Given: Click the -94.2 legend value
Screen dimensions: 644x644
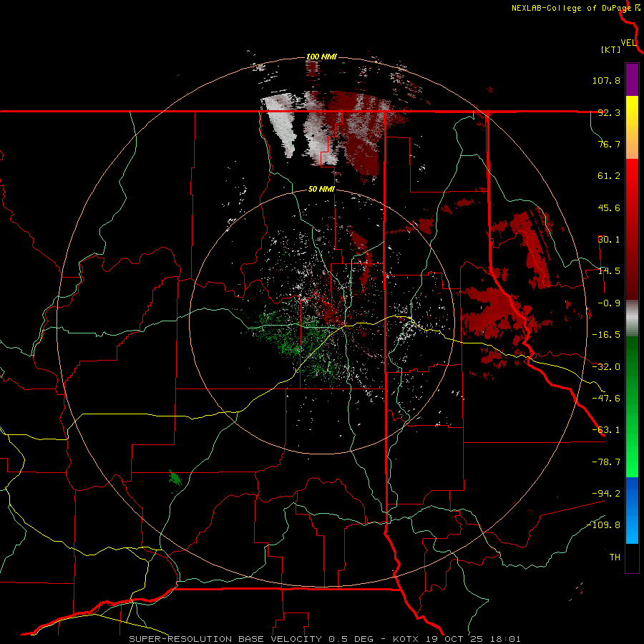Looking at the screenshot, I should (x=606, y=493).
